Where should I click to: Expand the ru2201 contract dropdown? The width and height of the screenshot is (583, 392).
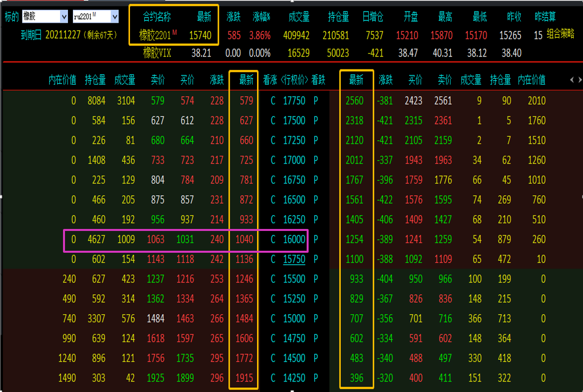(x=115, y=17)
